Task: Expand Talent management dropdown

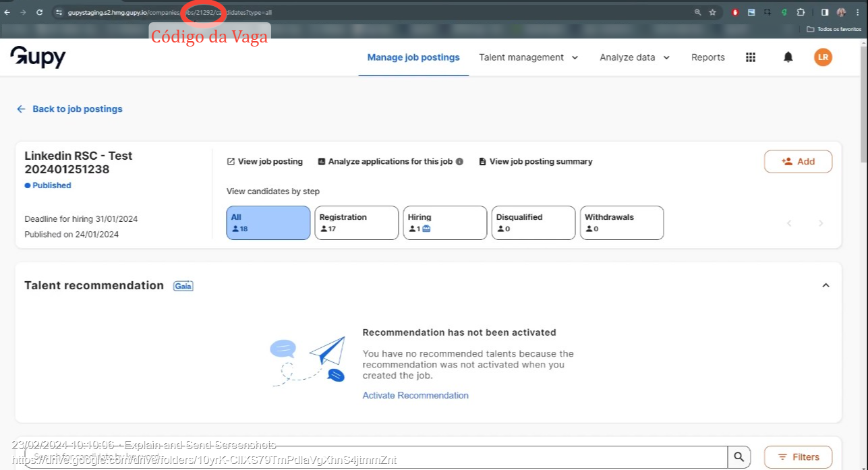Action: tap(529, 57)
